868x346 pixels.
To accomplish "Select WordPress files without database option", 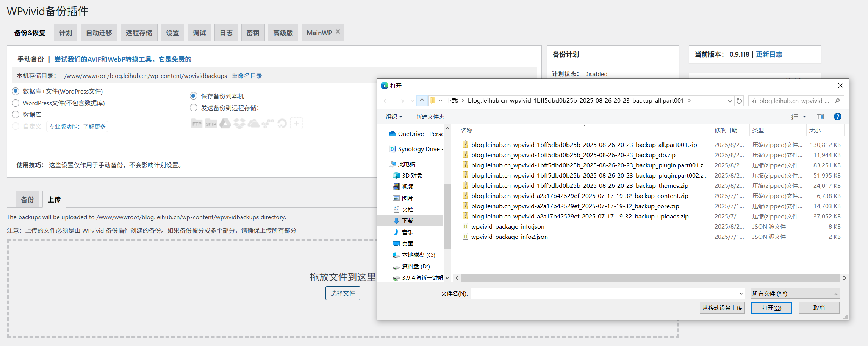I will pyautogui.click(x=16, y=103).
